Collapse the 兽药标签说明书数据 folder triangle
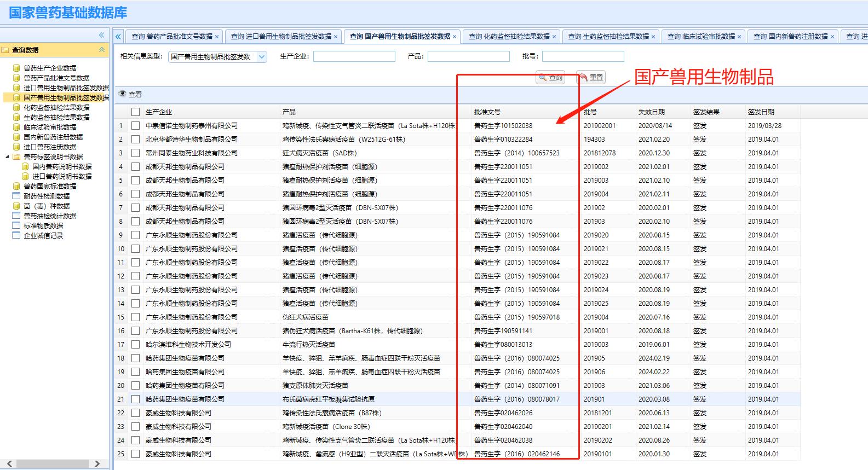The width and height of the screenshot is (868, 470). [x=7, y=156]
